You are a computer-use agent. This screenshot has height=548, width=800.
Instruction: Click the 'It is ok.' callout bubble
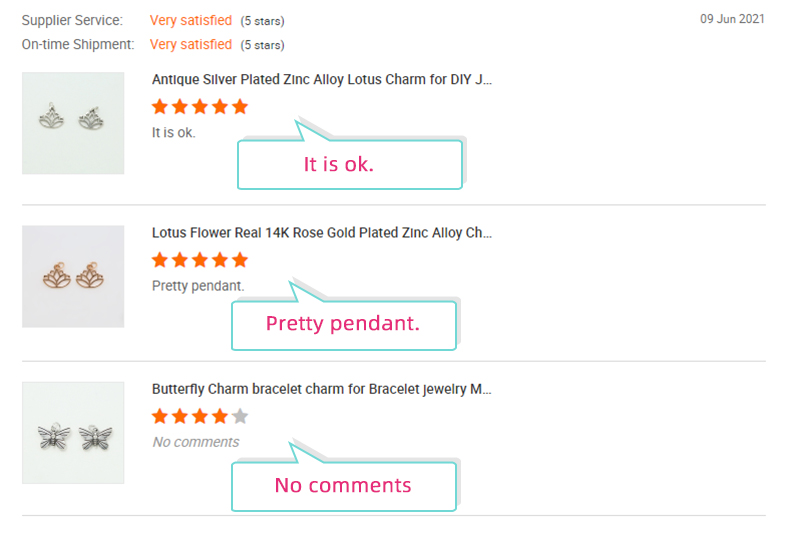click(350, 164)
